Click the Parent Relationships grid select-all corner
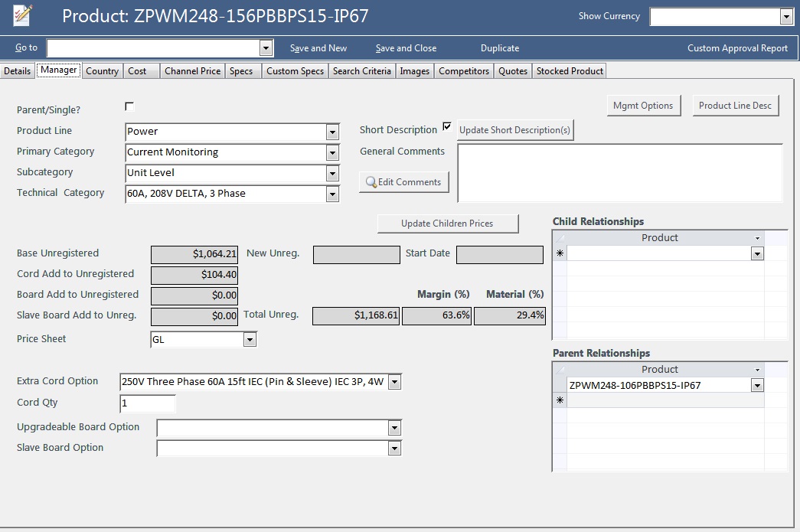This screenshot has height=532, width=800. coord(560,370)
